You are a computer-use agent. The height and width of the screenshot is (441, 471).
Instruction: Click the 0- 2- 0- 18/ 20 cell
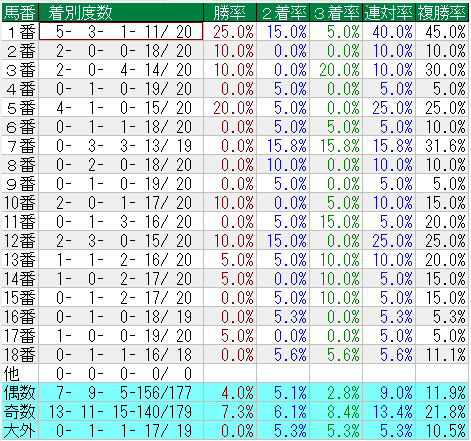click(x=121, y=165)
